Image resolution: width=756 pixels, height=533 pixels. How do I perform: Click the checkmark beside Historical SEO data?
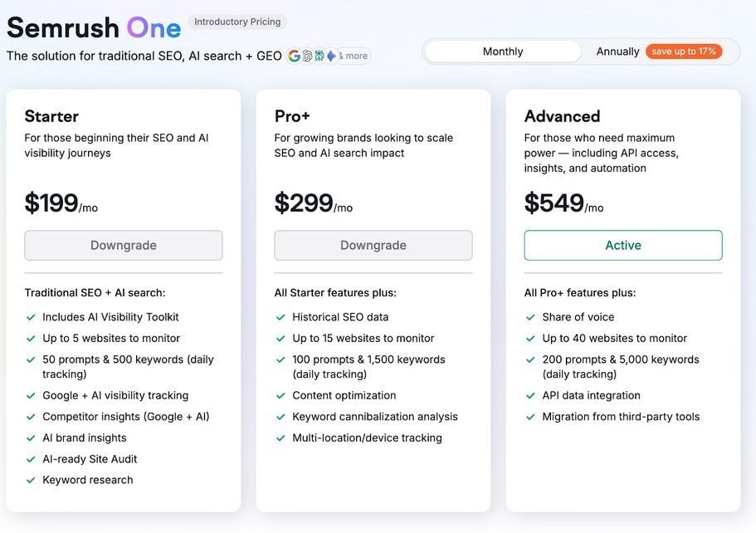pyautogui.click(x=280, y=316)
